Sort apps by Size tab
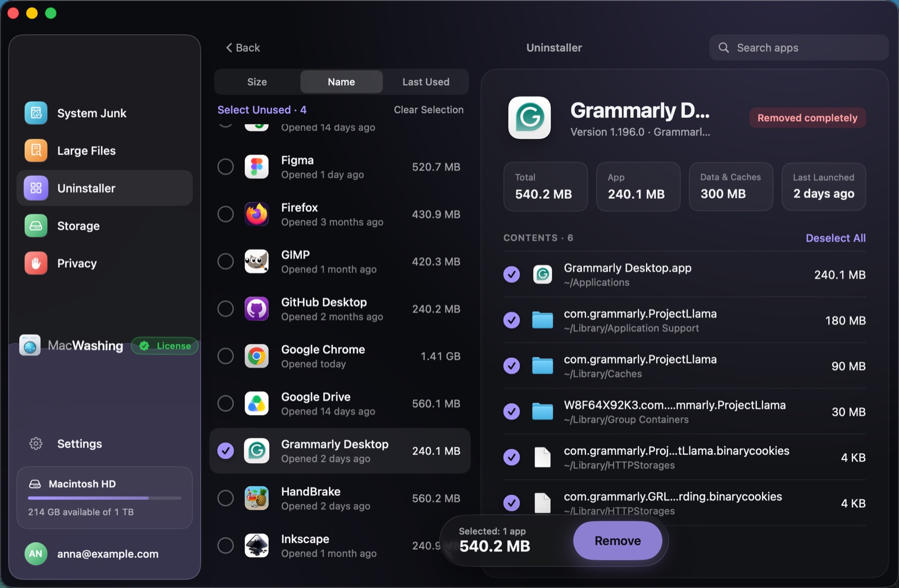 (257, 82)
